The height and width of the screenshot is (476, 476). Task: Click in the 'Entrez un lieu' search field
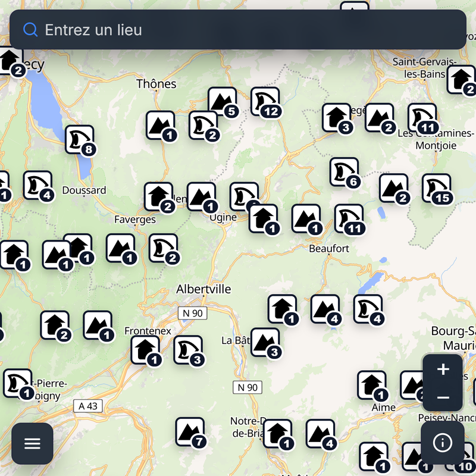(x=238, y=30)
